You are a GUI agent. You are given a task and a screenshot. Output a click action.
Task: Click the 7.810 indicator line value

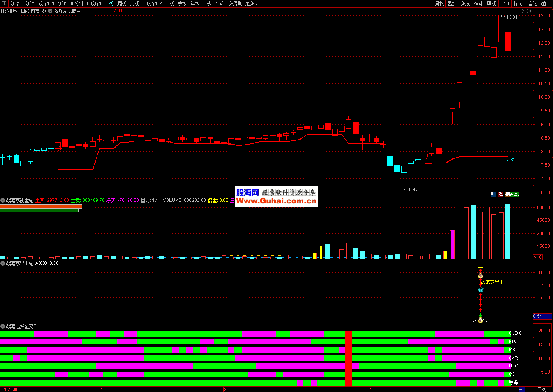pos(512,160)
